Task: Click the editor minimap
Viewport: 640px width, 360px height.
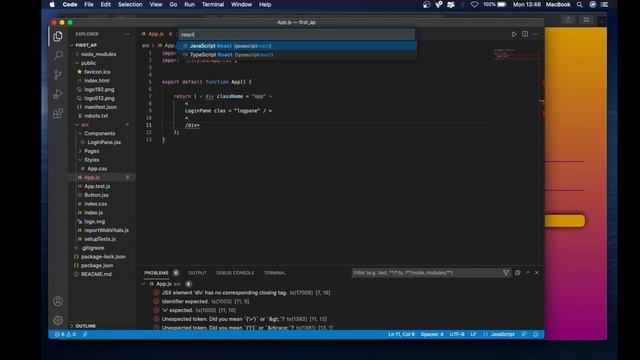Action: (515, 54)
